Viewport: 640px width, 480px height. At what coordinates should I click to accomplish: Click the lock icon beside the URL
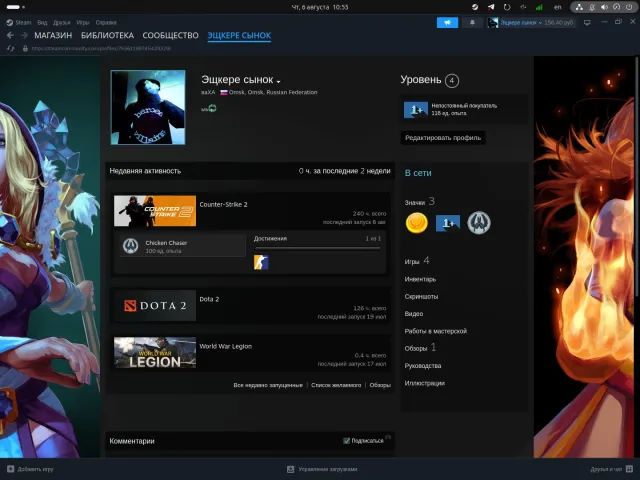(x=25, y=48)
